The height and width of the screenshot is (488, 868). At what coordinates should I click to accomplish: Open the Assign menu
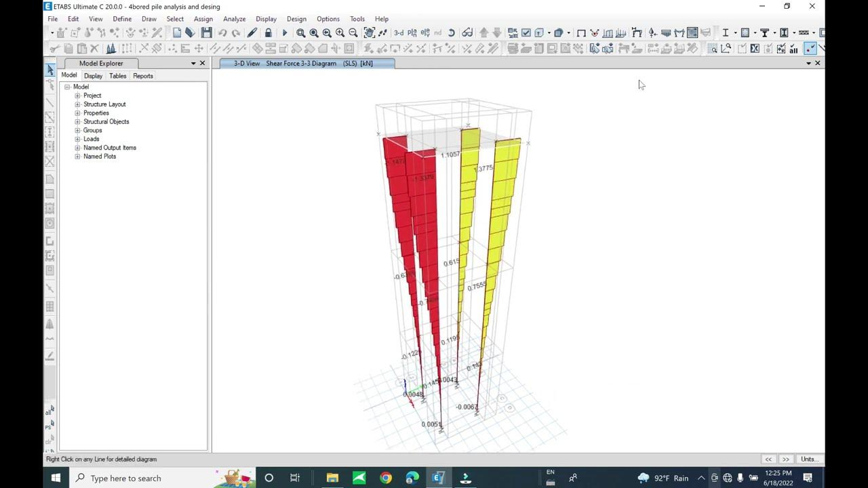click(x=203, y=19)
